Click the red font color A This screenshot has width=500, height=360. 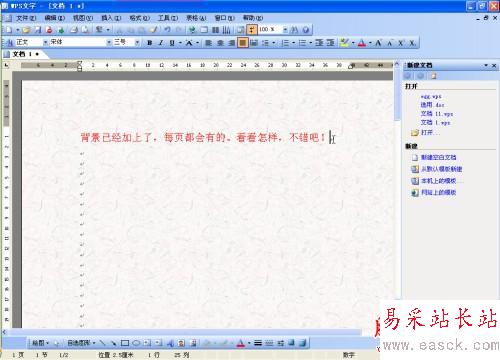362,43
